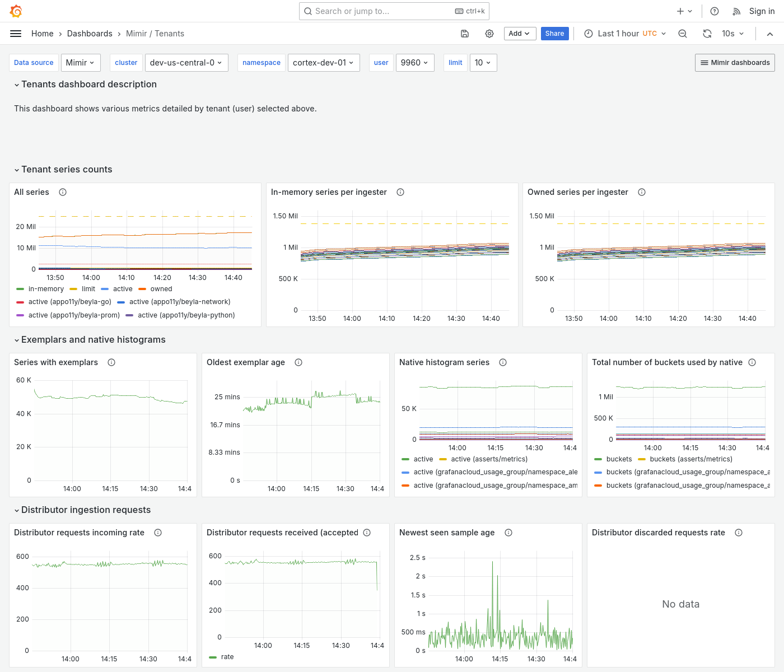The width and height of the screenshot is (784, 672).
Task: Open the Mimir dashboards button
Action: click(734, 62)
